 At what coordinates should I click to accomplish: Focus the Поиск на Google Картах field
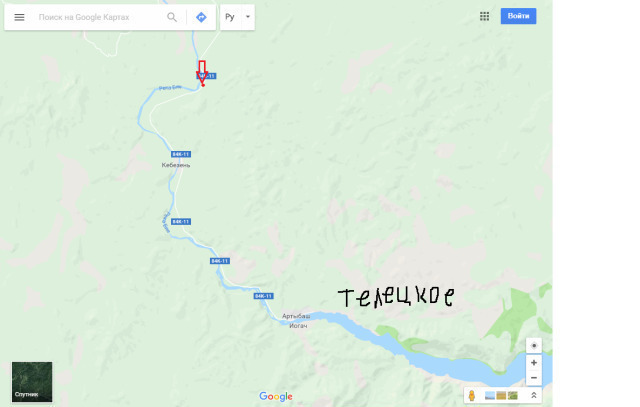(98, 17)
